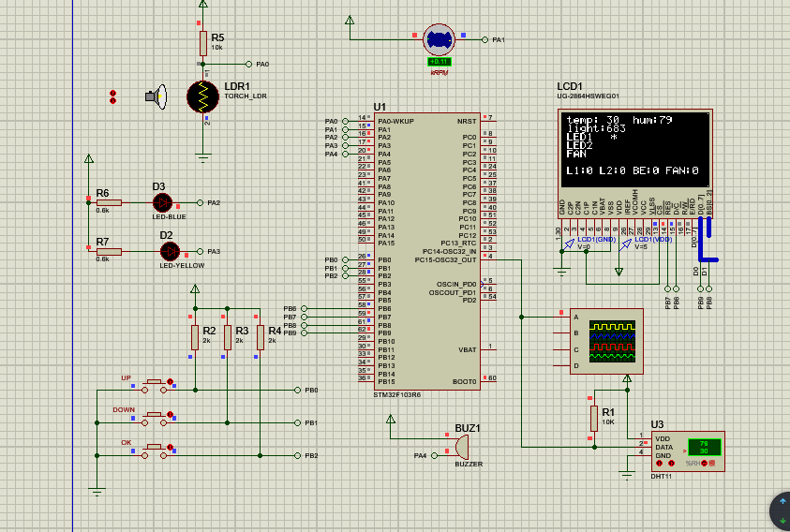The height and width of the screenshot is (532, 790).
Task: Click the power terminal above R5
Action: (x=203, y=5)
